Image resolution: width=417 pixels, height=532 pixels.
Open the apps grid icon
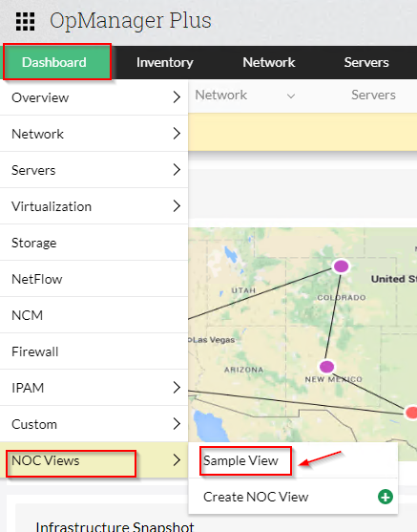point(25,21)
